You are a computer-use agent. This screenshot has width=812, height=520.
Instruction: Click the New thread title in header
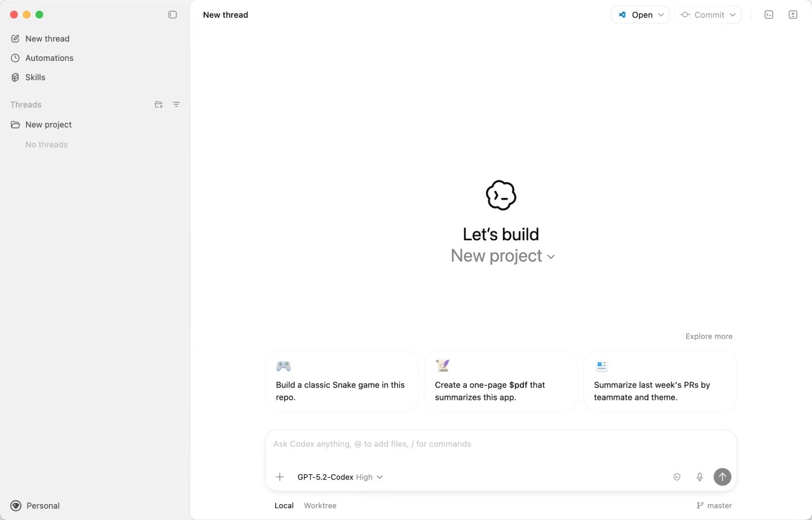coord(226,15)
